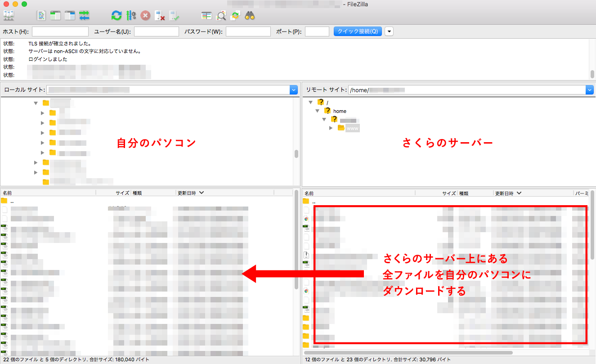Click the ポート(P) input field
Viewport: 596px width, 364px height.
pos(317,31)
